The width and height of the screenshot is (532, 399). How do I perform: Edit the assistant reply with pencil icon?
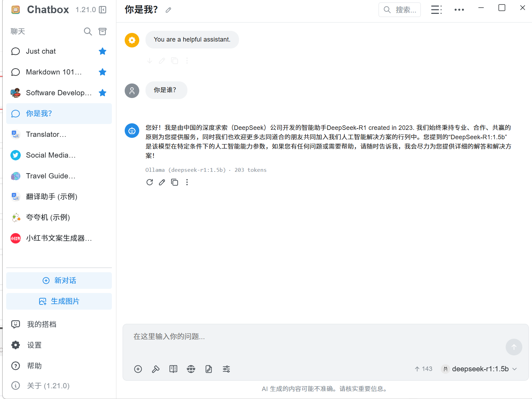[x=162, y=182]
